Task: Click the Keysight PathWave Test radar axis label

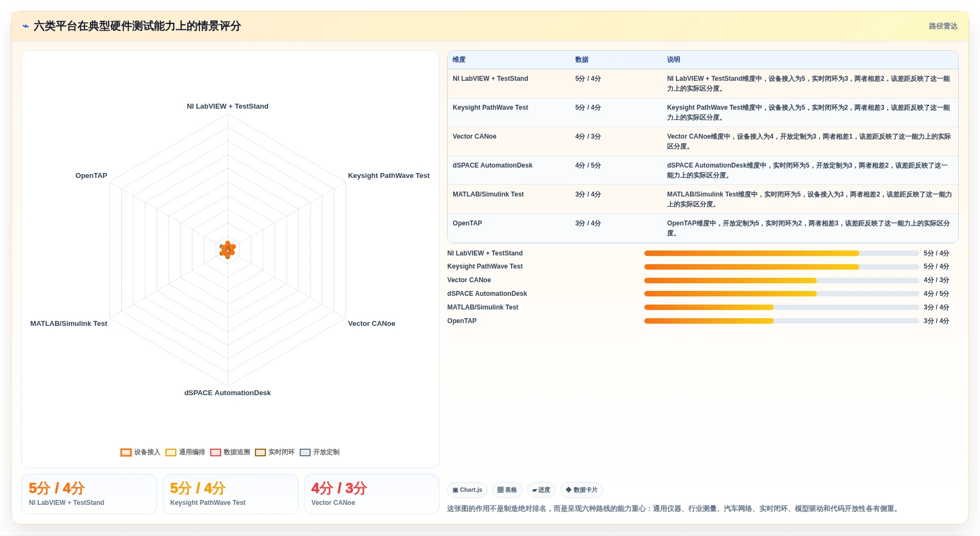Action: [389, 176]
